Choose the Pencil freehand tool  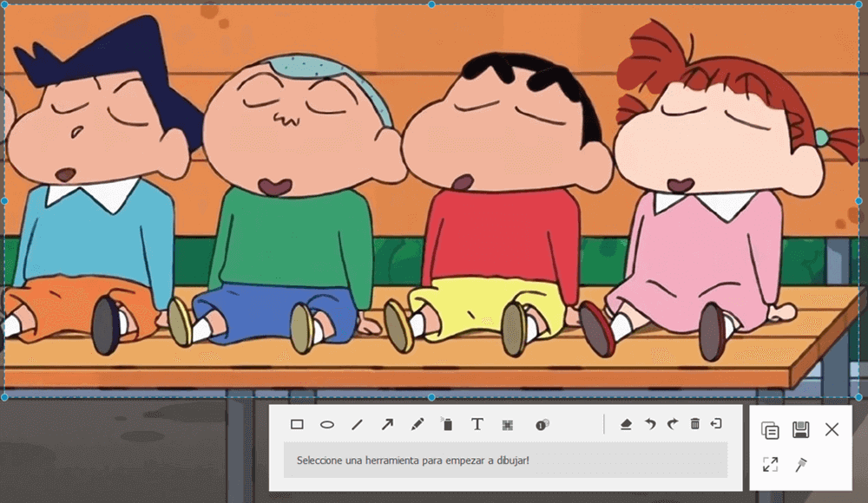click(x=418, y=424)
